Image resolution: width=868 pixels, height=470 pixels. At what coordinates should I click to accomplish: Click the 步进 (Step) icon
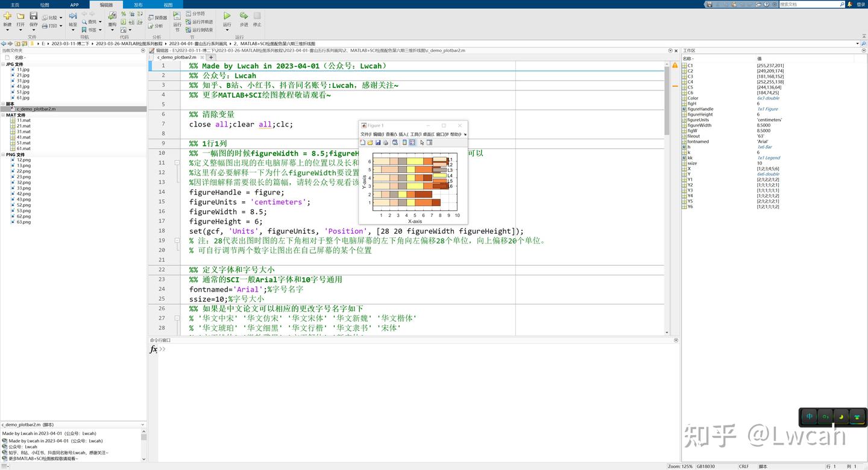[244, 16]
